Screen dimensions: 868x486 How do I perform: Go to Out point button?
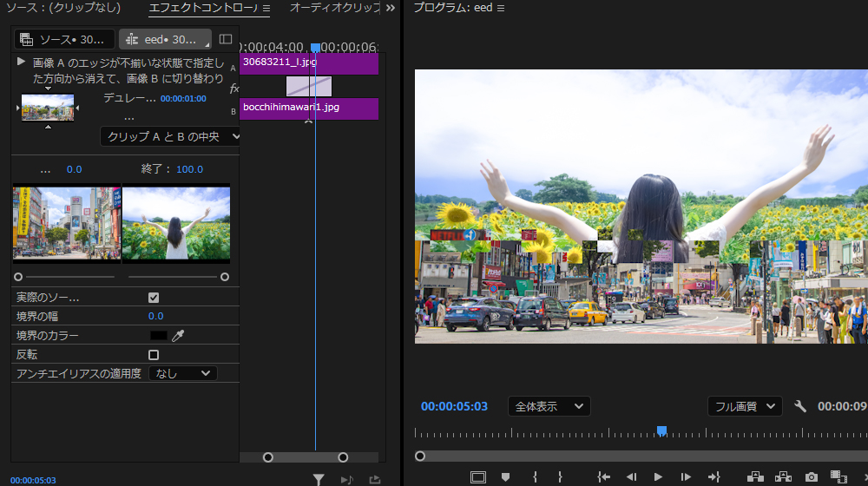click(x=714, y=477)
